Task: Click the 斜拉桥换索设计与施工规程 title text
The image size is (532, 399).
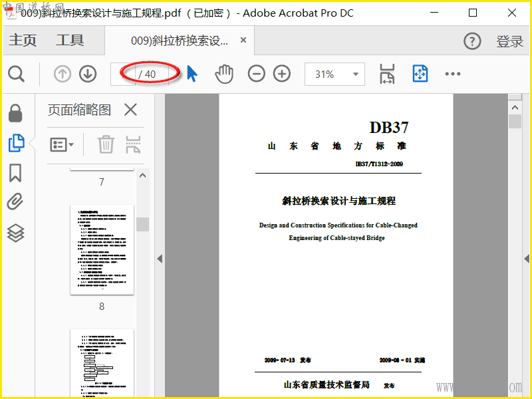Action: tap(338, 201)
